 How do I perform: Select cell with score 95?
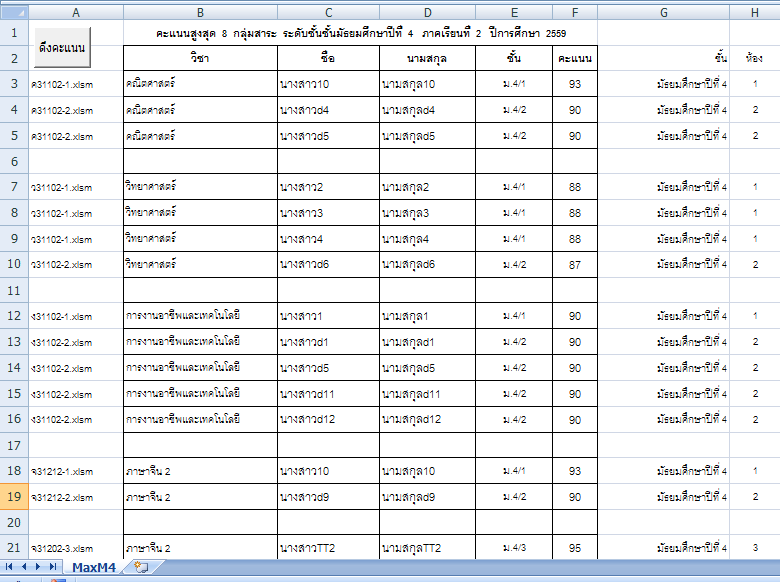tap(574, 548)
